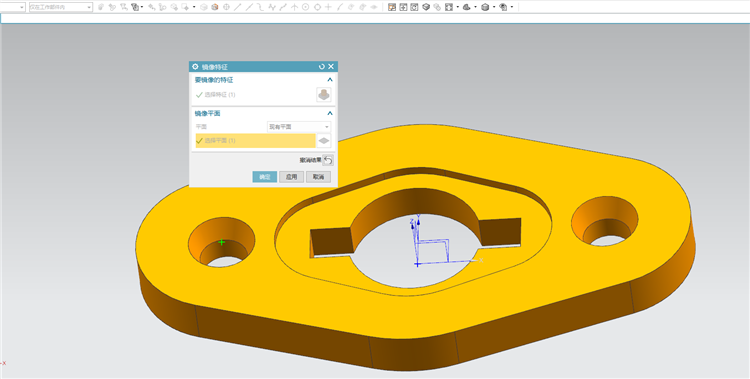Click the fit view icon in the toolbar
This screenshot has height=379, width=750.
coord(449,7)
